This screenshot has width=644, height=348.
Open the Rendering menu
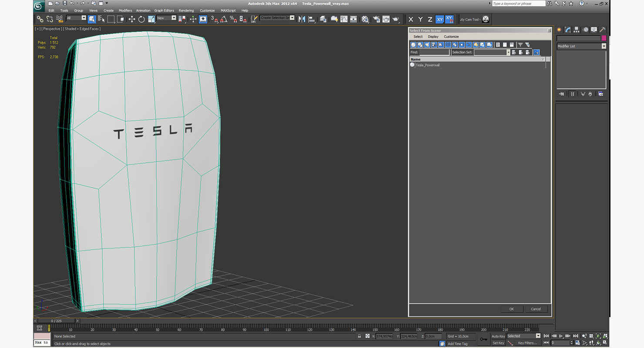tap(186, 10)
